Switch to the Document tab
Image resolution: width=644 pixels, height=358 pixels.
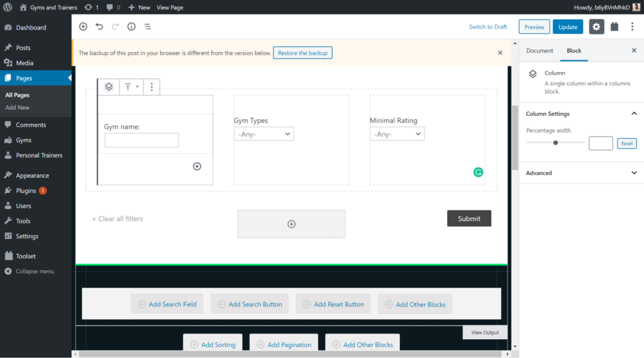[x=539, y=50]
